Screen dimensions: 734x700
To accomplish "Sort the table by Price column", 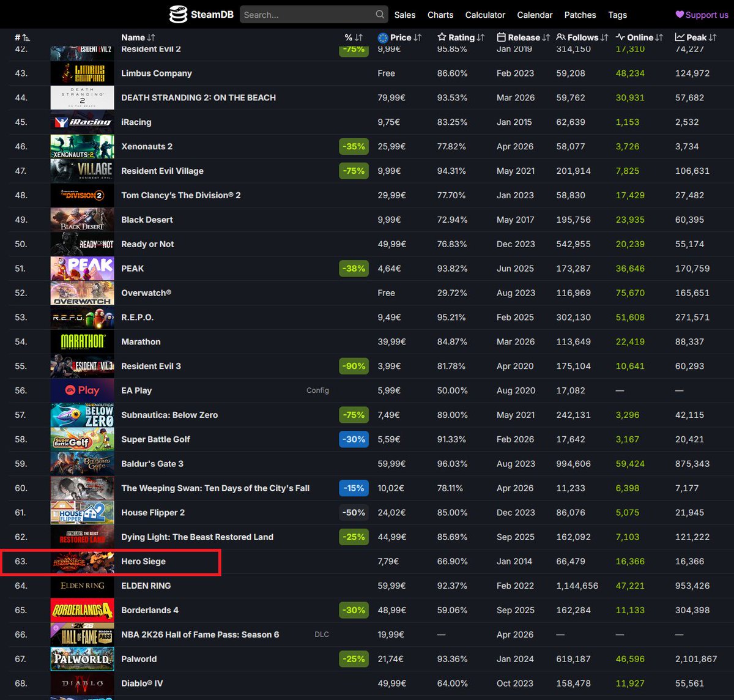I will 400,37.
